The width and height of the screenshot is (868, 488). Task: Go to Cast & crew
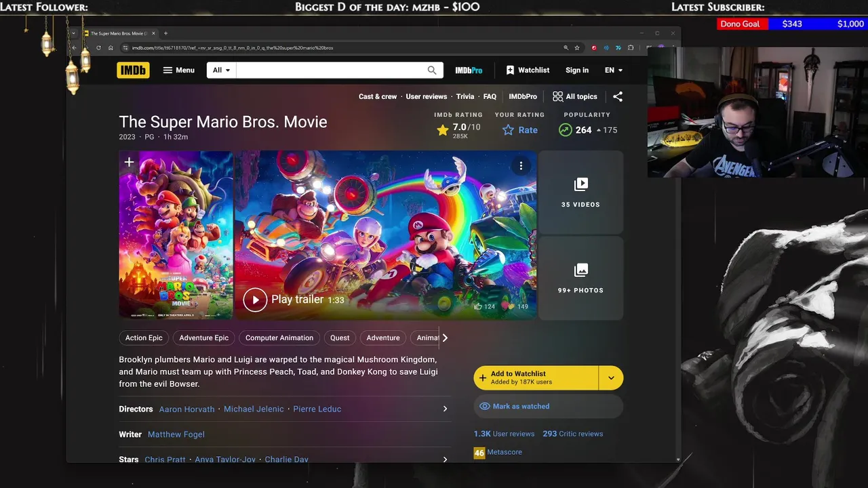378,96
